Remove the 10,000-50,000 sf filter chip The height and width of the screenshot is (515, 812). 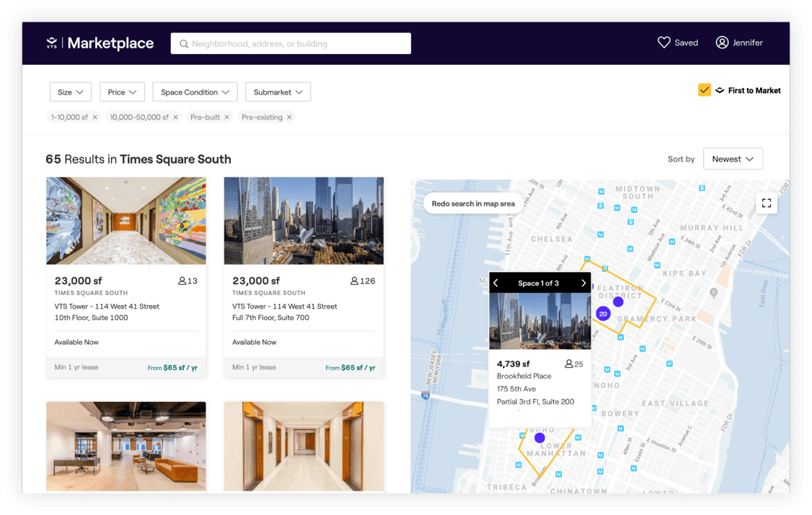(x=175, y=117)
